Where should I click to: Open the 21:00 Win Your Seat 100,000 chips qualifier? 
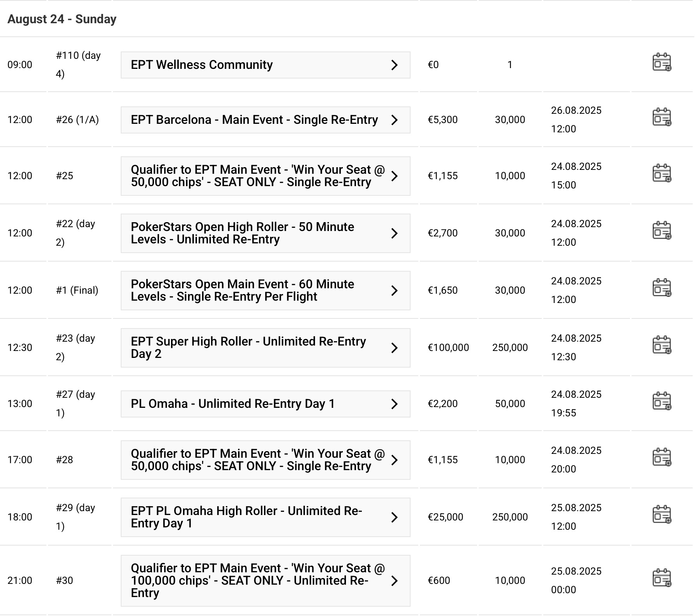tap(257, 580)
